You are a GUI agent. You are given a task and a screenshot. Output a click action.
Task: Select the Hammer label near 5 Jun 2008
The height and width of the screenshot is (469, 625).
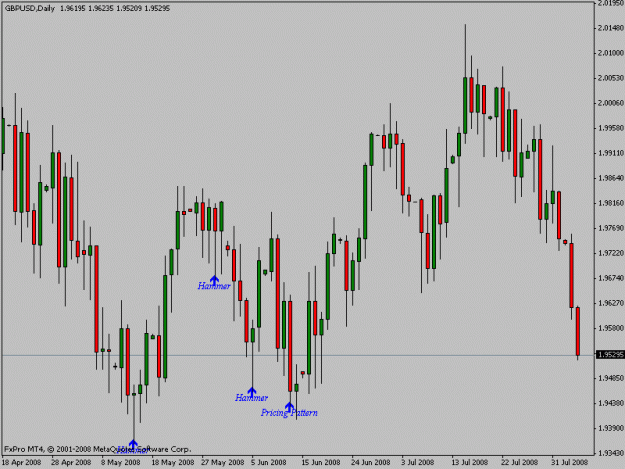(252, 398)
